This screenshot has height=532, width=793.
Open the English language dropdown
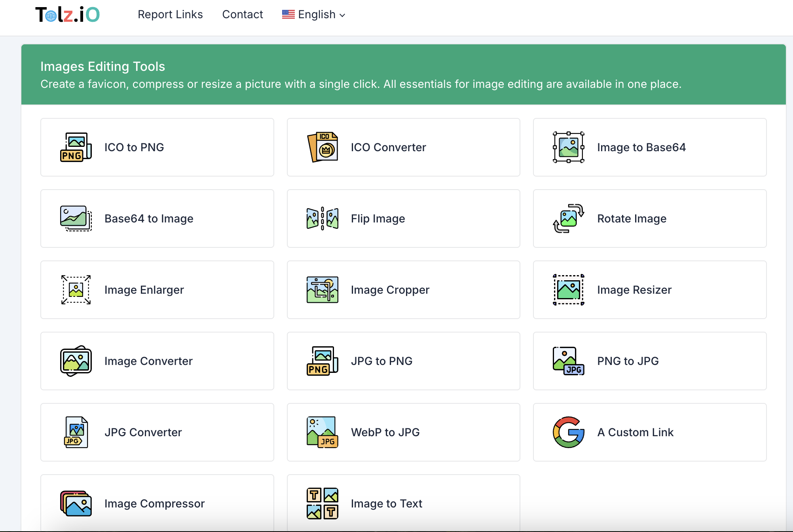pos(314,15)
